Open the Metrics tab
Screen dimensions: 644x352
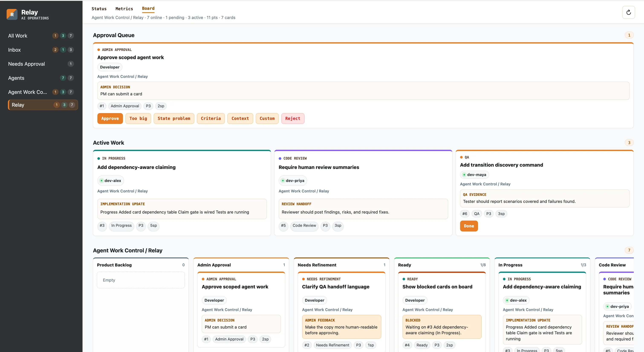tap(124, 9)
